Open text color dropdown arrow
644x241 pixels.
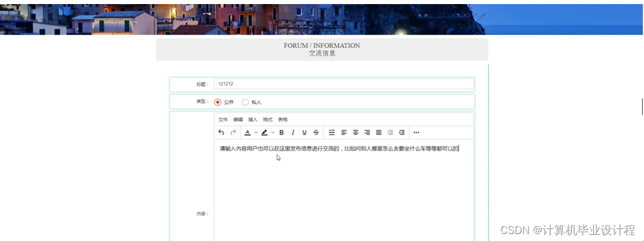(x=256, y=132)
